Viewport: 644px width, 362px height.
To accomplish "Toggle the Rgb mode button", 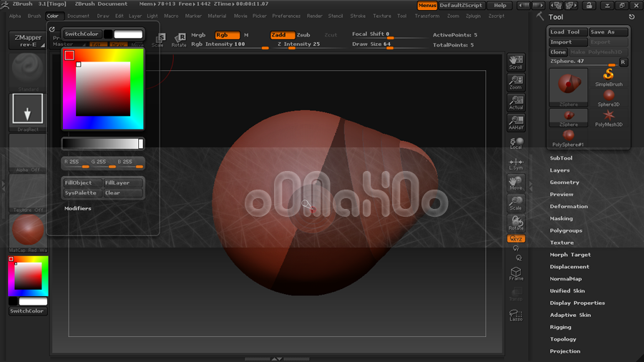I will pyautogui.click(x=227, y=35).
